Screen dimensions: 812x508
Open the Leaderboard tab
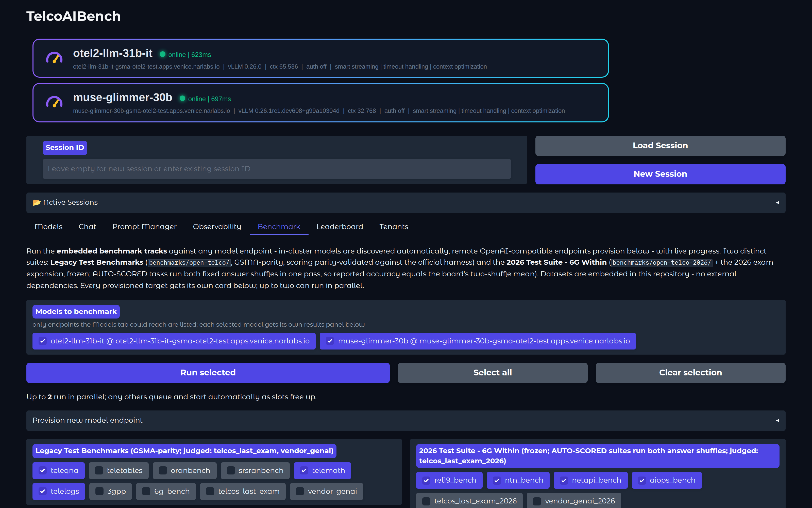(x=340, y=227)
